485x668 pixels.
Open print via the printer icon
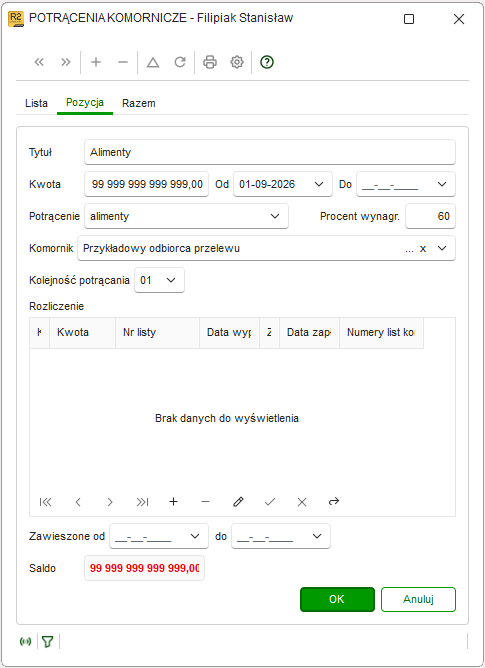210,62
